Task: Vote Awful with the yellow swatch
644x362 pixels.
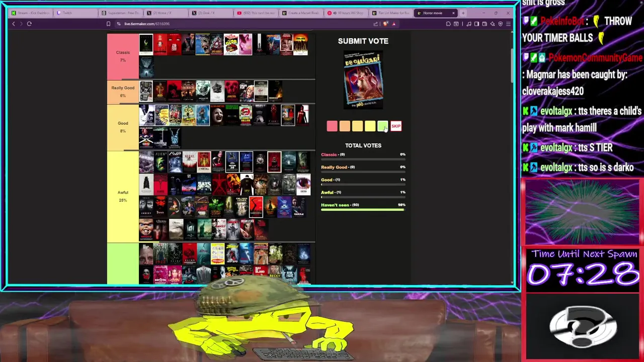Action: [370, 126]
